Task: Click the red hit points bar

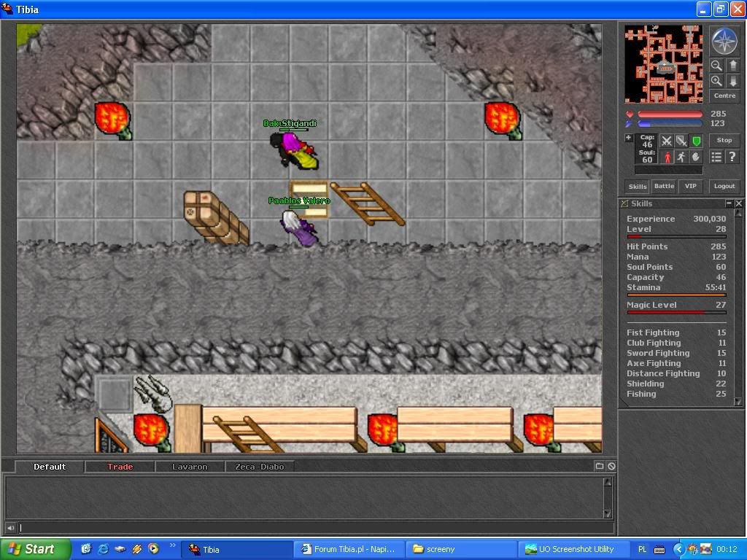Action: point(670,114)
